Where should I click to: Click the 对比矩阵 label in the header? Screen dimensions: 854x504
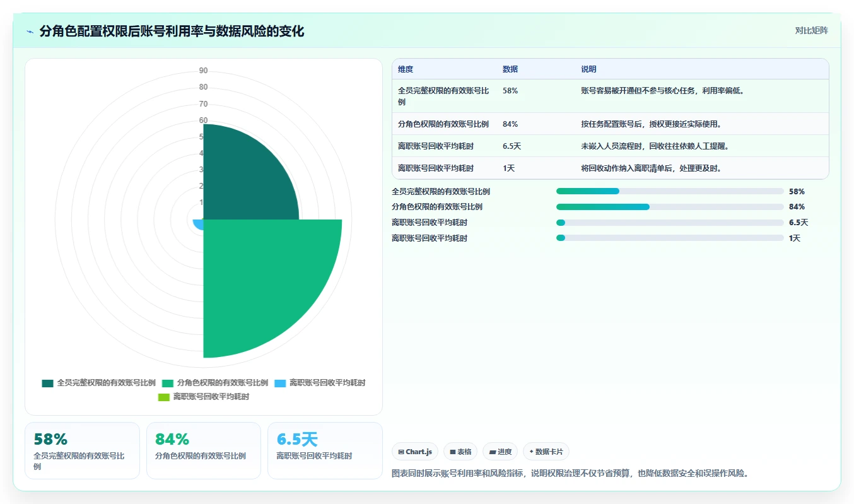point(811,30)
